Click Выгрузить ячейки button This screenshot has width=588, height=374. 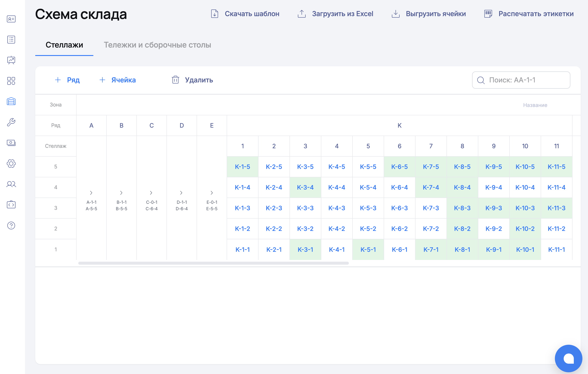point(429,14)
